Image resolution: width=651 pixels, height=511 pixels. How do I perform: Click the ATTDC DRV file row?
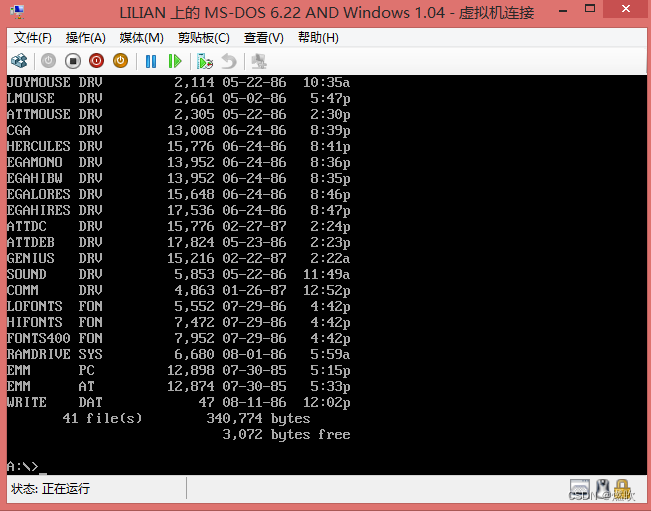pos(179,226)
